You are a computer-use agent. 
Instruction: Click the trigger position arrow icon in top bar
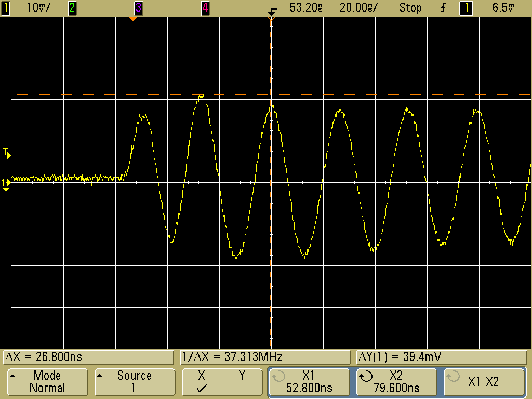[x=272, y=12]
